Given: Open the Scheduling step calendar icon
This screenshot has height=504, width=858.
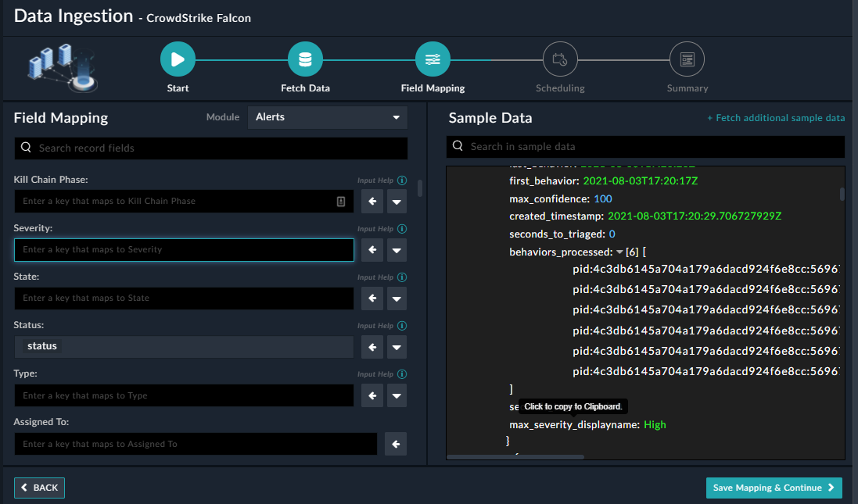Looking at the screenshot, I should click(x=560, y=59).
